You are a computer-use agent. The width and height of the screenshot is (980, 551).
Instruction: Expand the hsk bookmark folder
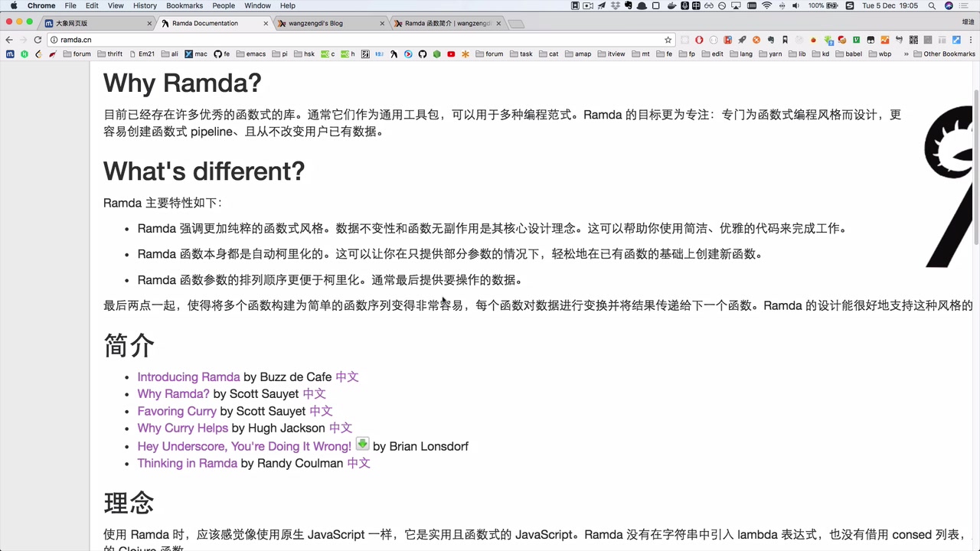[304, 54]
